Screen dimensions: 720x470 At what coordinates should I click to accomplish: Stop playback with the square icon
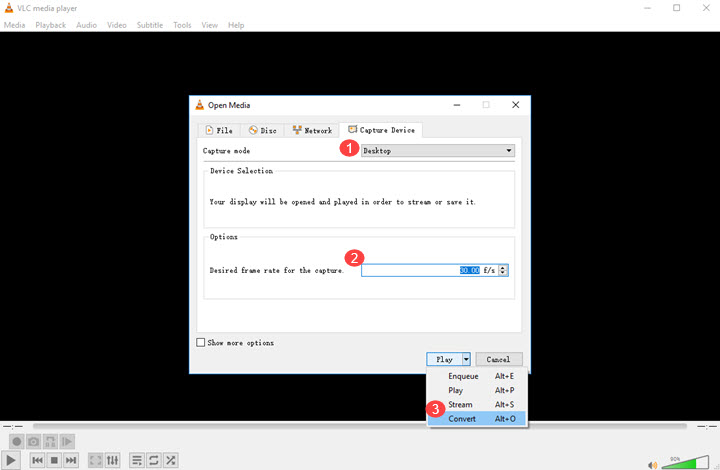click(x=54, y=460)
